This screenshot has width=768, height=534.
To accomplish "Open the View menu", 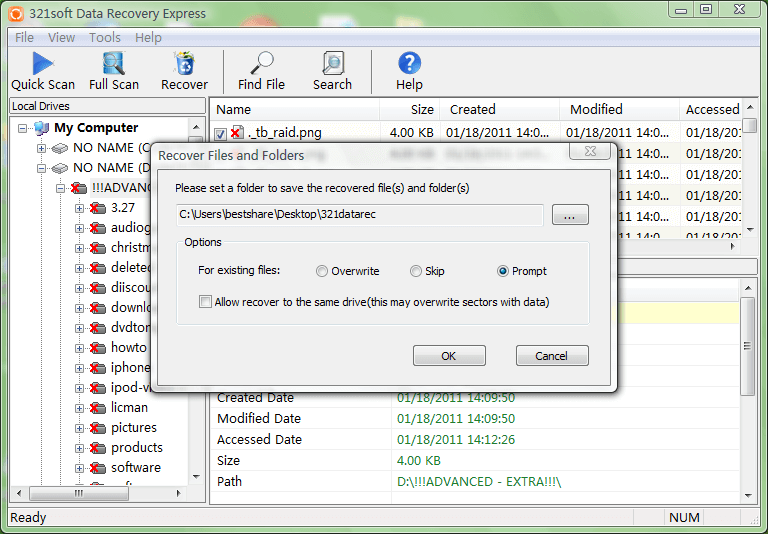I will pyautogui.click(x=61, y=37).
